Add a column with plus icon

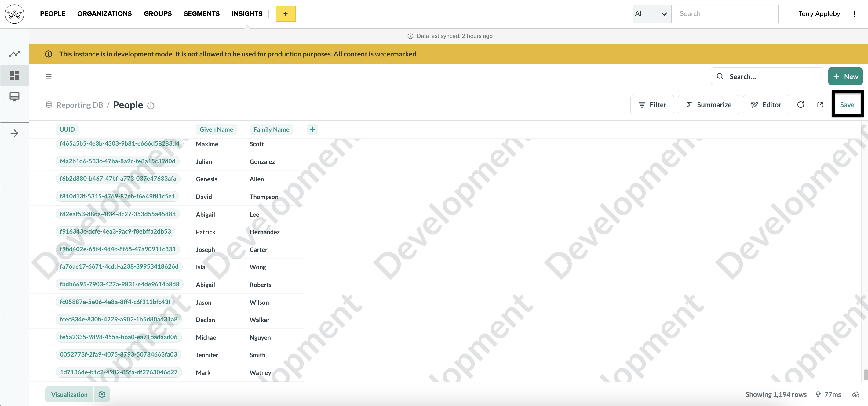point(312,129)
